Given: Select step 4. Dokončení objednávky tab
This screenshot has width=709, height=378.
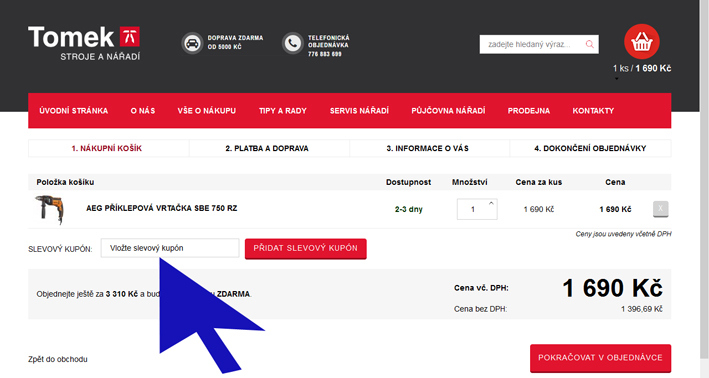Looking at the screenshot, I should (590, 148).
